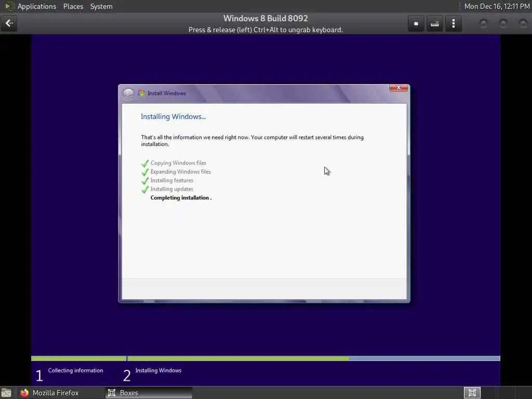This screenshot has width=532, height=399.
Task: Open the keyboard shortcuts button in Boxes header
Action: tap(435, 24)
